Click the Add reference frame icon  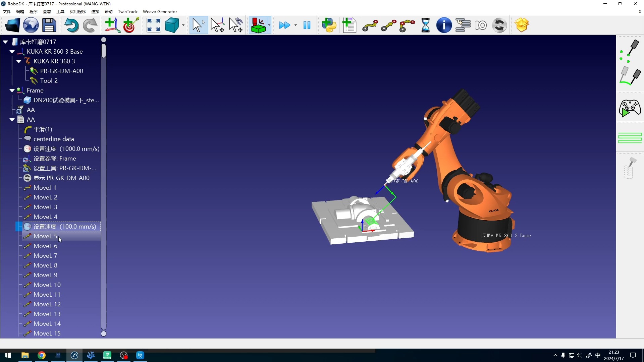[x=112, y=25]
